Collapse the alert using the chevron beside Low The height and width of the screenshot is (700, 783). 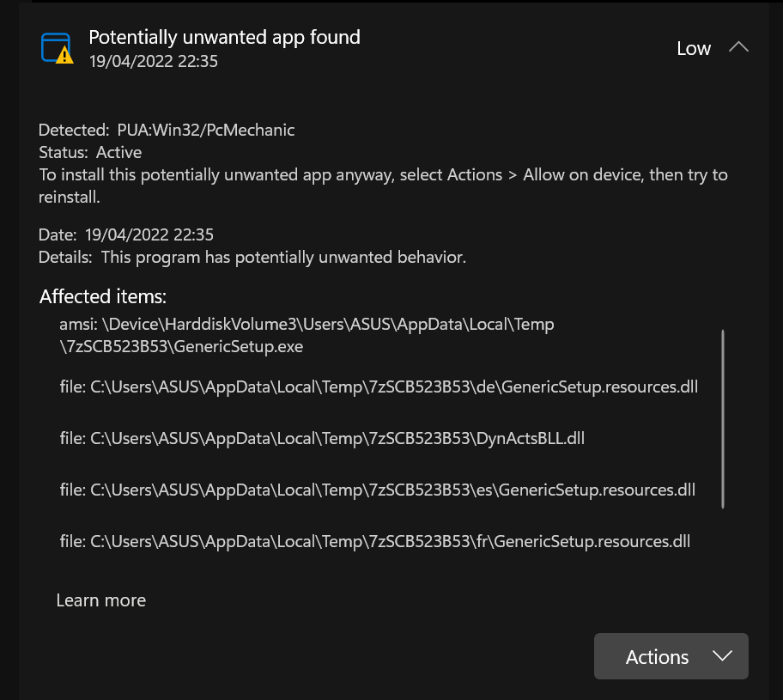click(x=739, y=47)
